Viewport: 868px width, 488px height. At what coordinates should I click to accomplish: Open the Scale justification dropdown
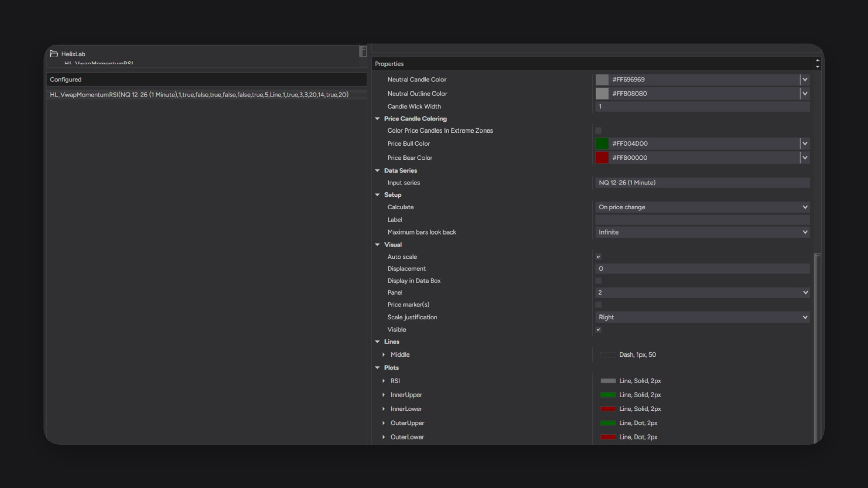[703, 317]
